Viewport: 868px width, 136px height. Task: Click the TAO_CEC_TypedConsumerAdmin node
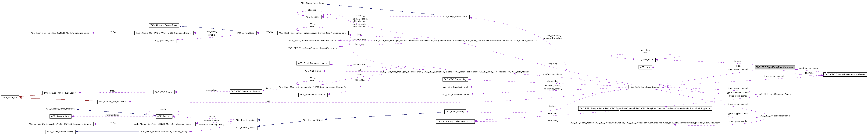click(x=775, y=94)
